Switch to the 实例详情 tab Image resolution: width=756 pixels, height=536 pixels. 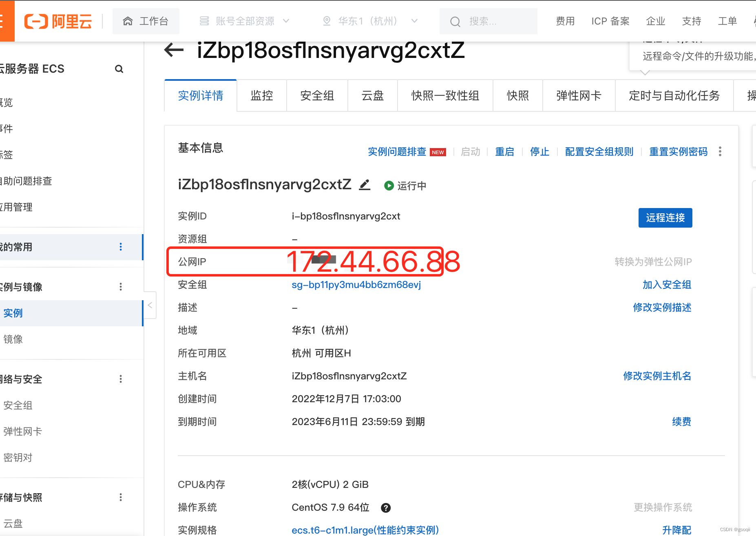[x=201, y=95]
